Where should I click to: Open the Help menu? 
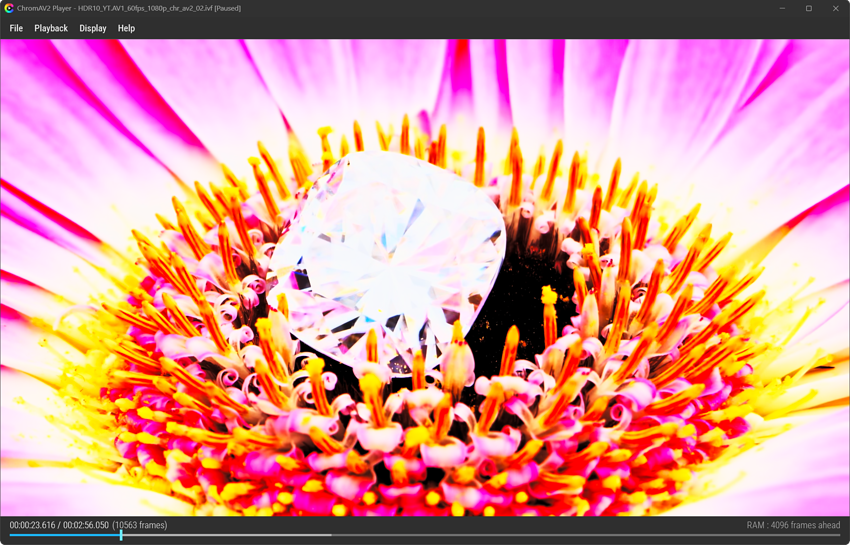click(126, 28)
